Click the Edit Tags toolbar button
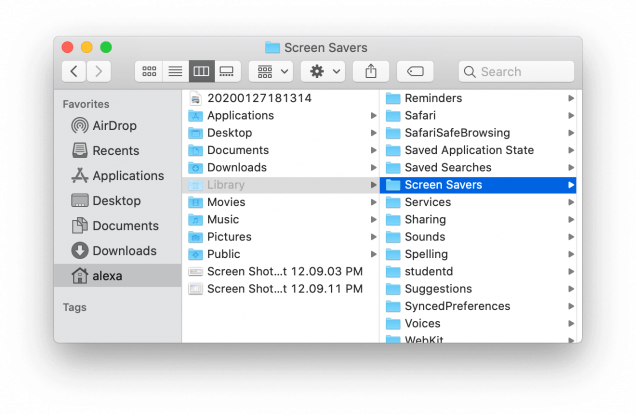The image size is (636, 414). [x=415, y=72]
